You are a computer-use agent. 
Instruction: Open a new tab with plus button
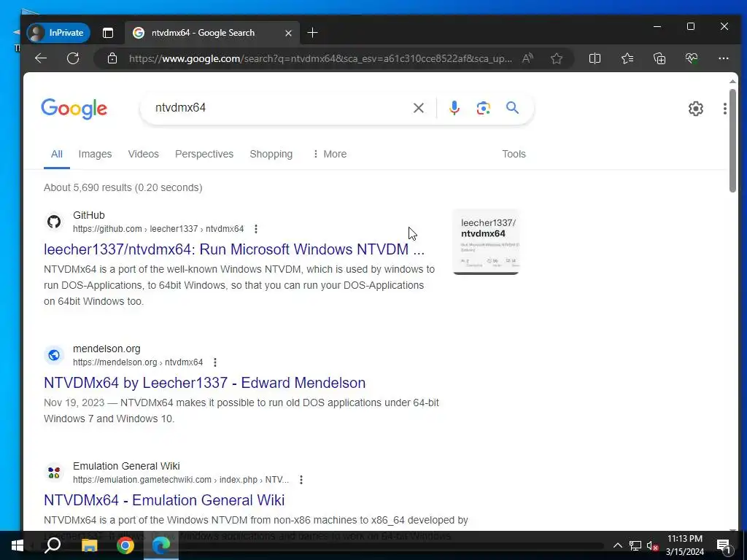click(x=312, y=32)
